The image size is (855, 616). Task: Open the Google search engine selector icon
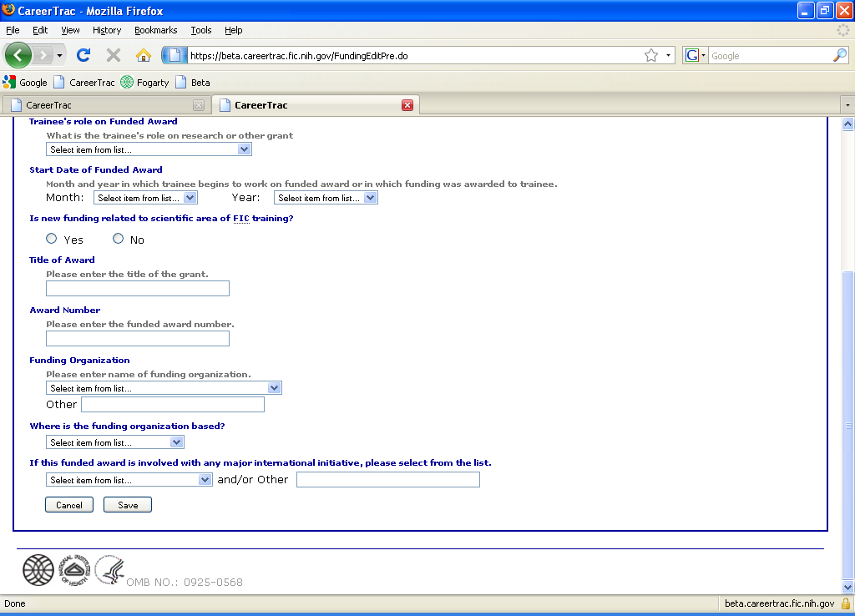coord(696,56)
